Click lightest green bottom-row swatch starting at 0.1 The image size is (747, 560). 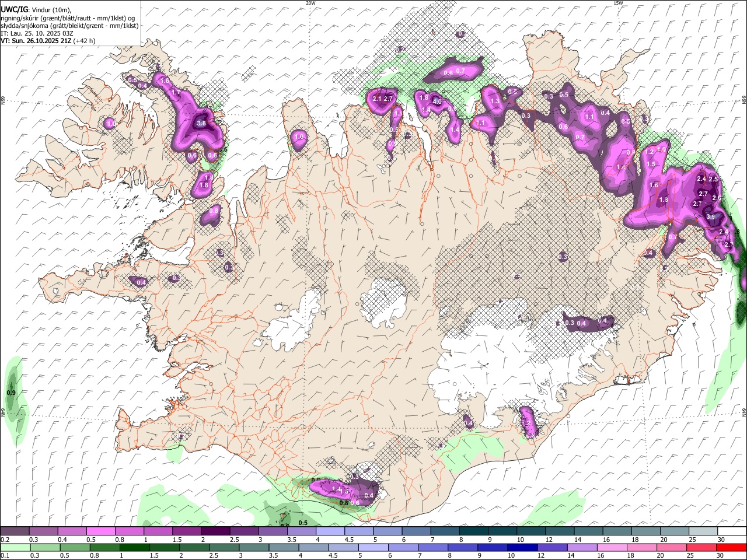click(x=15, y=547)
